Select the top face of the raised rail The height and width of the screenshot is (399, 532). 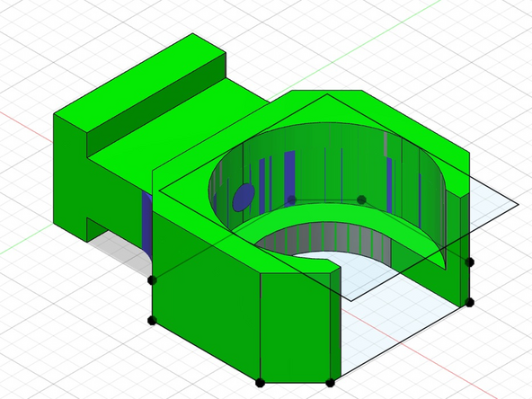pyautogui.click(x=140, y=82)
